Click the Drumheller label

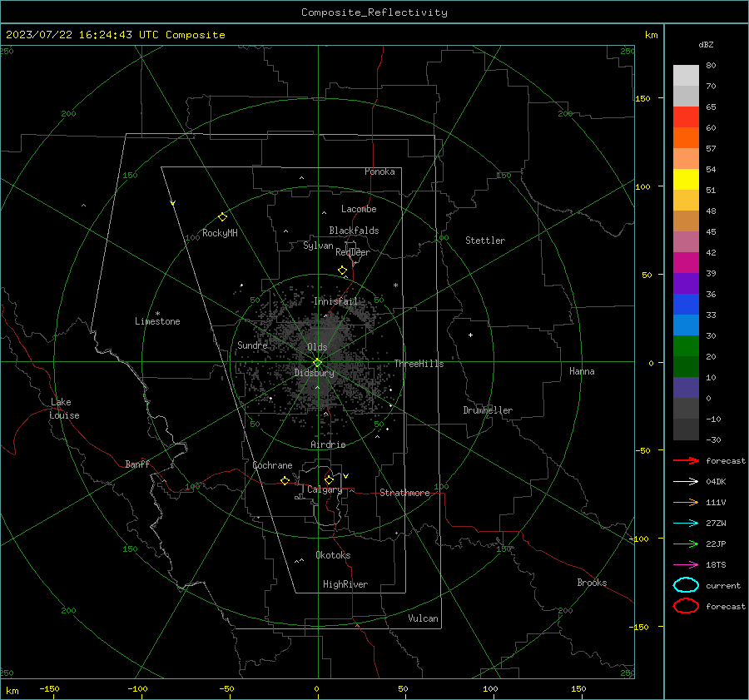488,410
